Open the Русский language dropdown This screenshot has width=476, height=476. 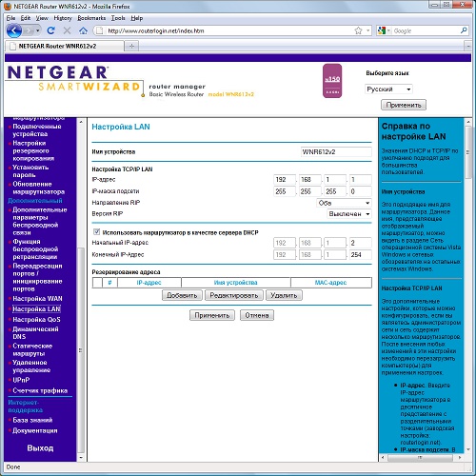(388, 89)
